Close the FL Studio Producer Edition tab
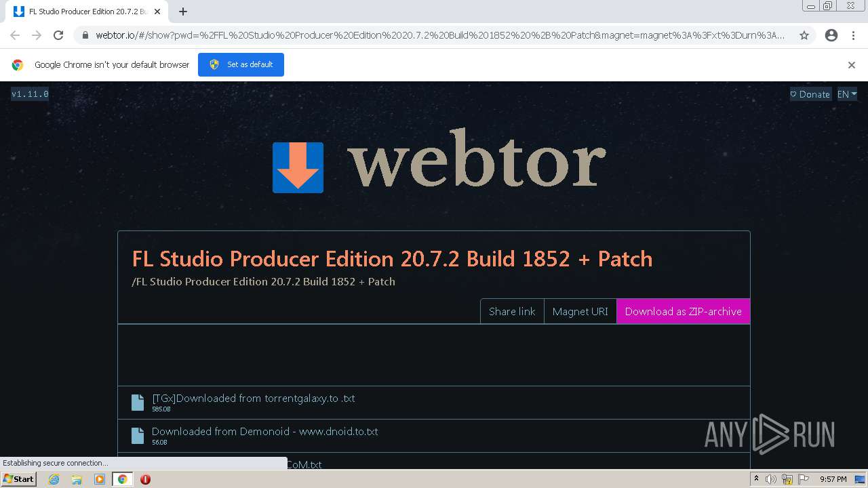This screenshot has width=868, height=488. point(157,12)
